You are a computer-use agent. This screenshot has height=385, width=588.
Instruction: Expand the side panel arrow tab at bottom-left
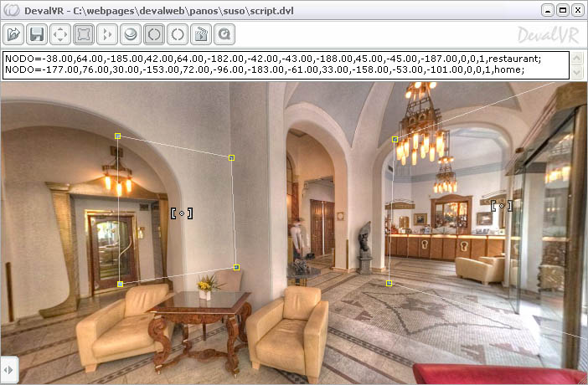[x=8, y=370]
